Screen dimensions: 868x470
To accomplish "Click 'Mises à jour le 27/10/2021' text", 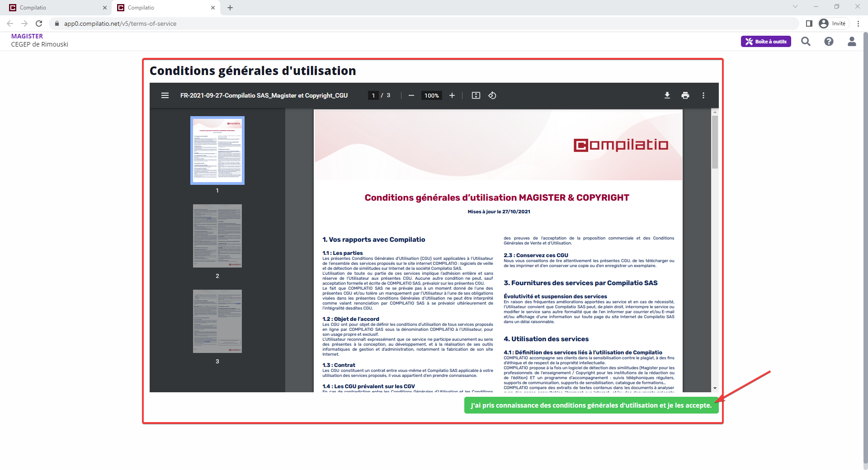I will click(x=499, y=211).
